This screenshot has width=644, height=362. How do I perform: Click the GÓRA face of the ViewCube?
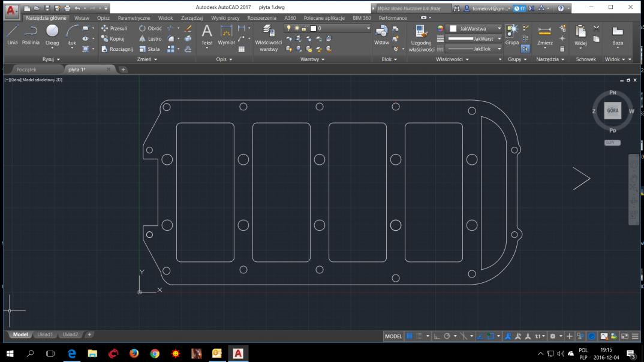(613, 111)
